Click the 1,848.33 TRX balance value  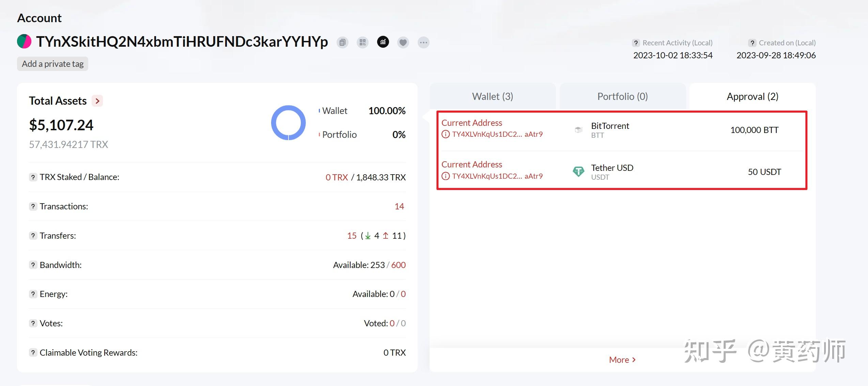coord(381,177)
